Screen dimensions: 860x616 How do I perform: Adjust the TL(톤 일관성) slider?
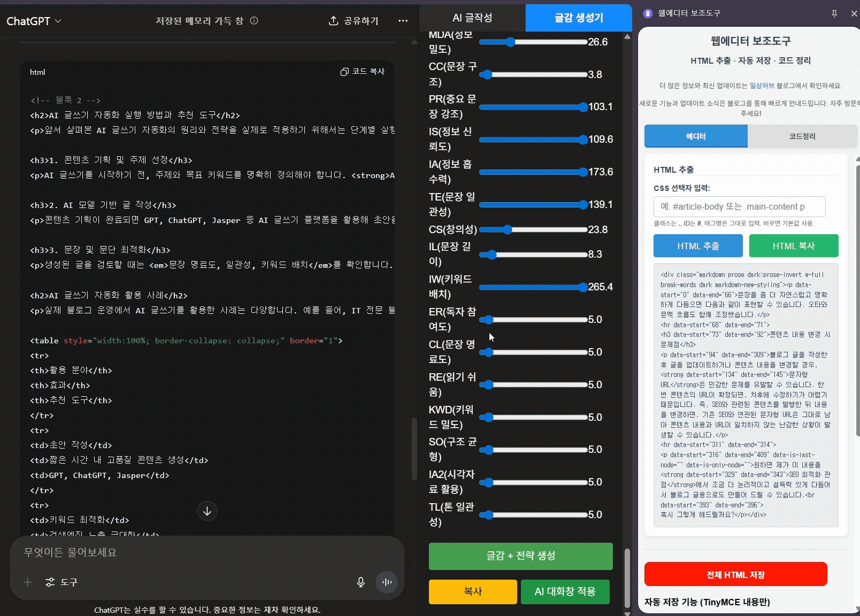coord(533,515)
